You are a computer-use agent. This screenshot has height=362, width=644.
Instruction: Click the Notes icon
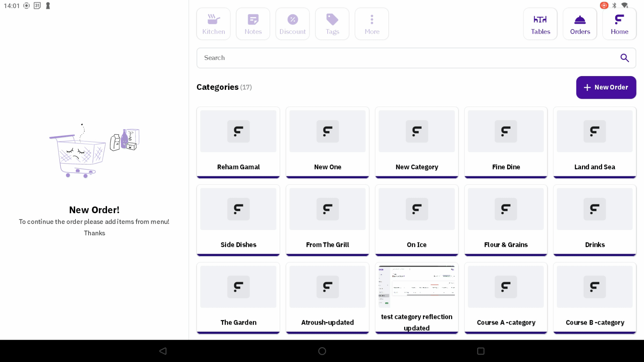(x=253, y=24)
